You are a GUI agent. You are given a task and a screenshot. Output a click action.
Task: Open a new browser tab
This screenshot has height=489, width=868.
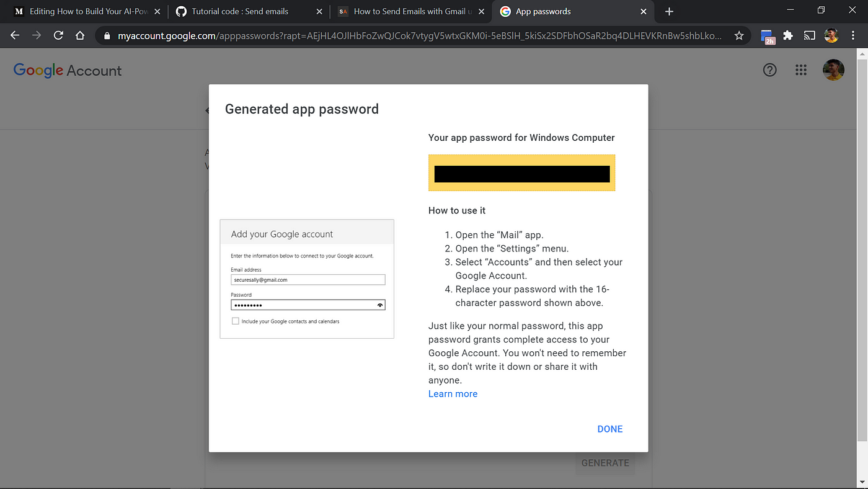pyautogui.click(x=669, y=11)
